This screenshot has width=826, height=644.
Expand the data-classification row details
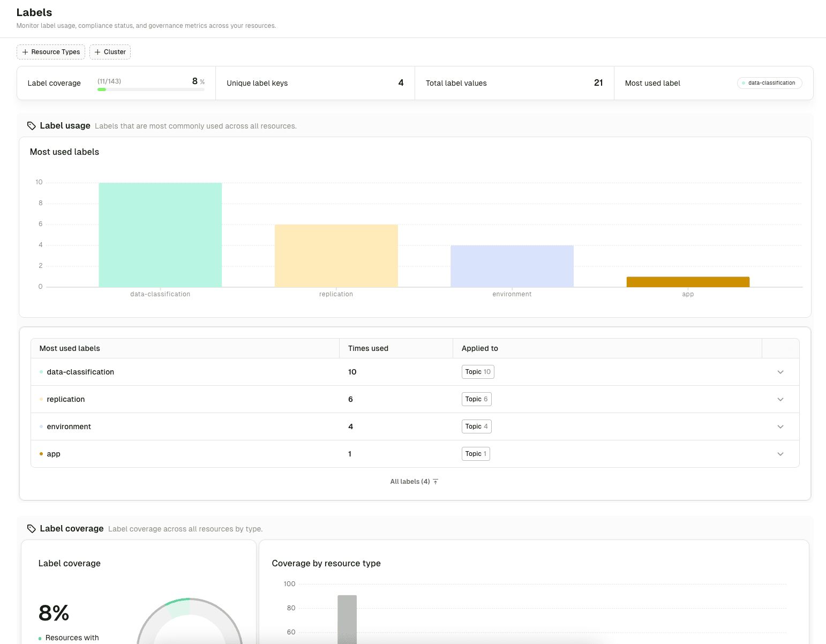coord(780,371)
